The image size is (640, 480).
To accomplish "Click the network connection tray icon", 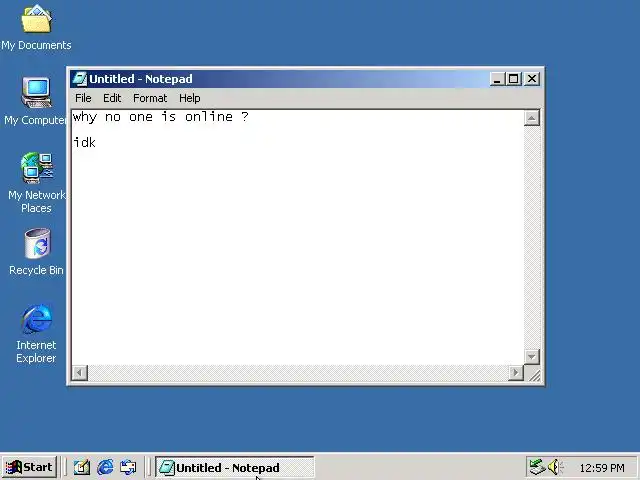I will (537, 467).
